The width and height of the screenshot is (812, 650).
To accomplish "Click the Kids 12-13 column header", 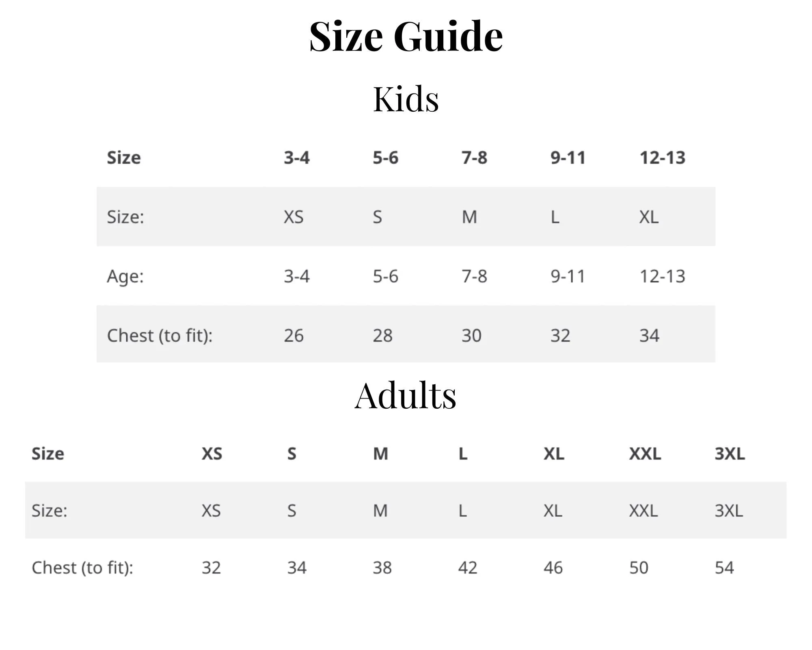I will [x=663, y=158].
